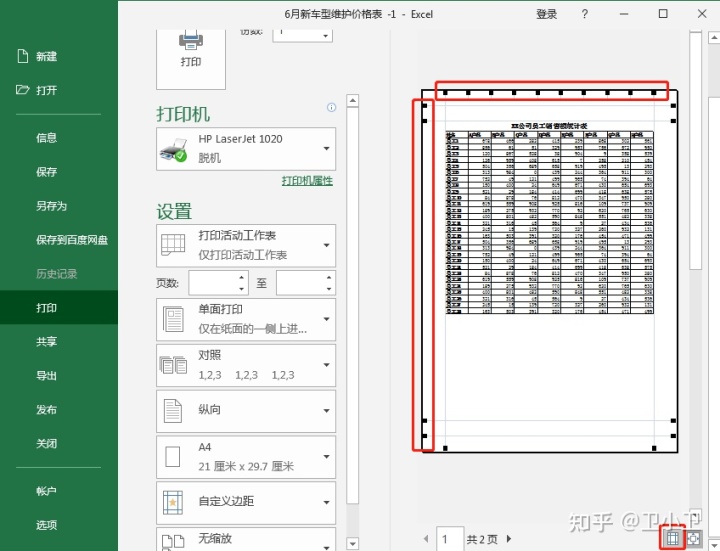Click the Sign In link
The width and height of the screenshot is (720, 551).
click(546, 14)
